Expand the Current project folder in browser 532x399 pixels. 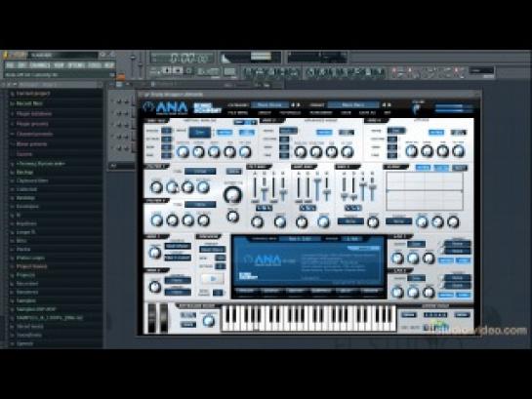pyautogui.click(x=33, y=94)
